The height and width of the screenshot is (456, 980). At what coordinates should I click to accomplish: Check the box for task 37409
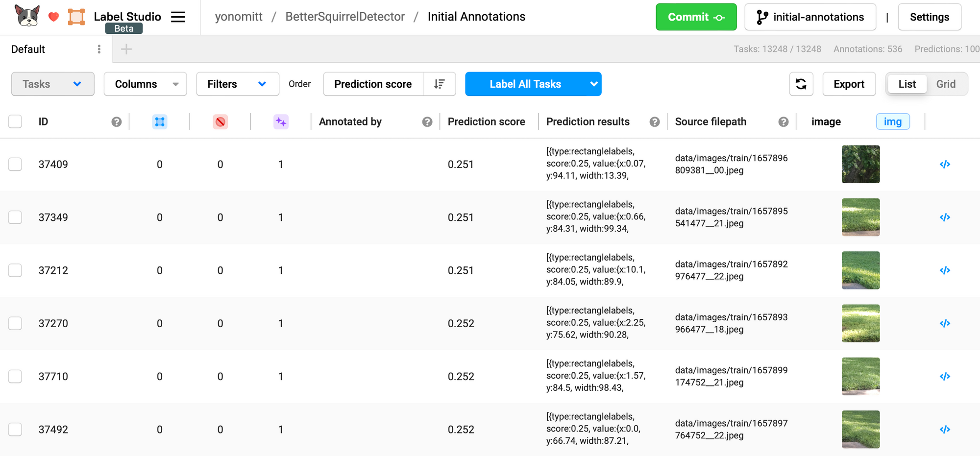click(x=15, y=164)
